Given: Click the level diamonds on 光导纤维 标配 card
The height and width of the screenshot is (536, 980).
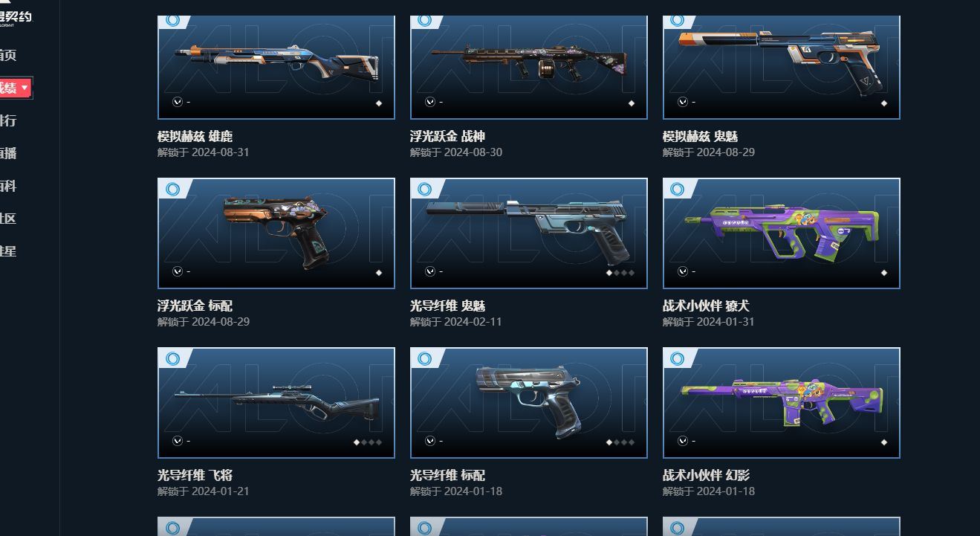Looking at the screenshot, I should (x=620, y=442).
